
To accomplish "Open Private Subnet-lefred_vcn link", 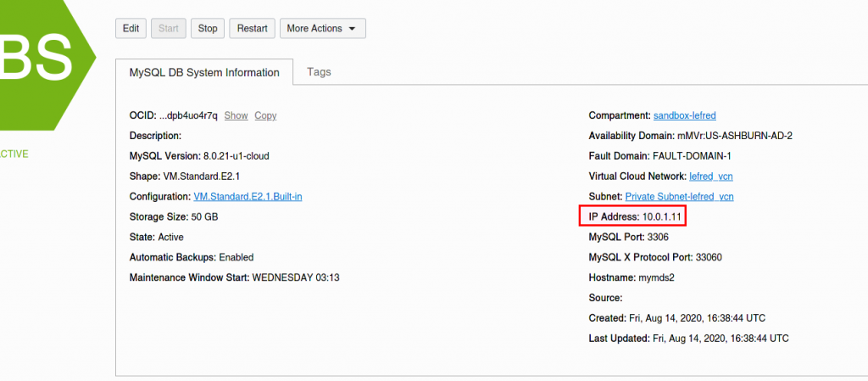I will pos(679,197).
